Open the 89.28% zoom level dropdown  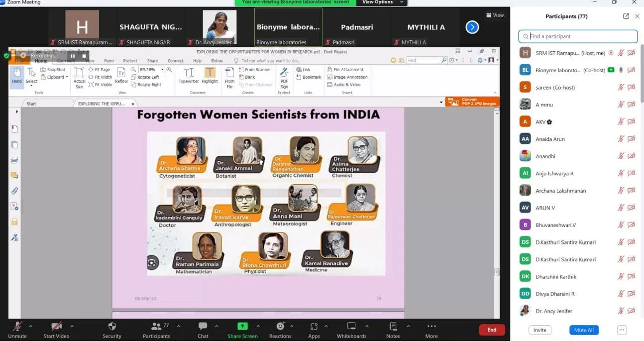(162, 70)
